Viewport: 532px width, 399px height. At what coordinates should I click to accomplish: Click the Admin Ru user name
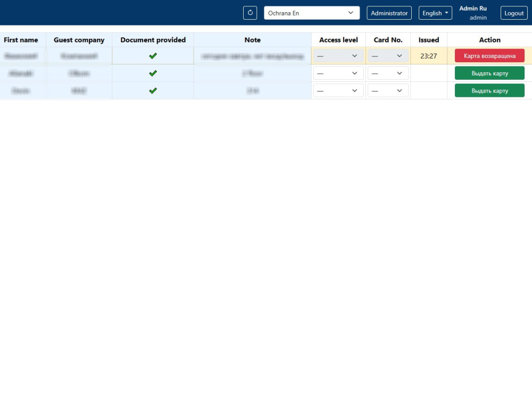coord(473,9)
